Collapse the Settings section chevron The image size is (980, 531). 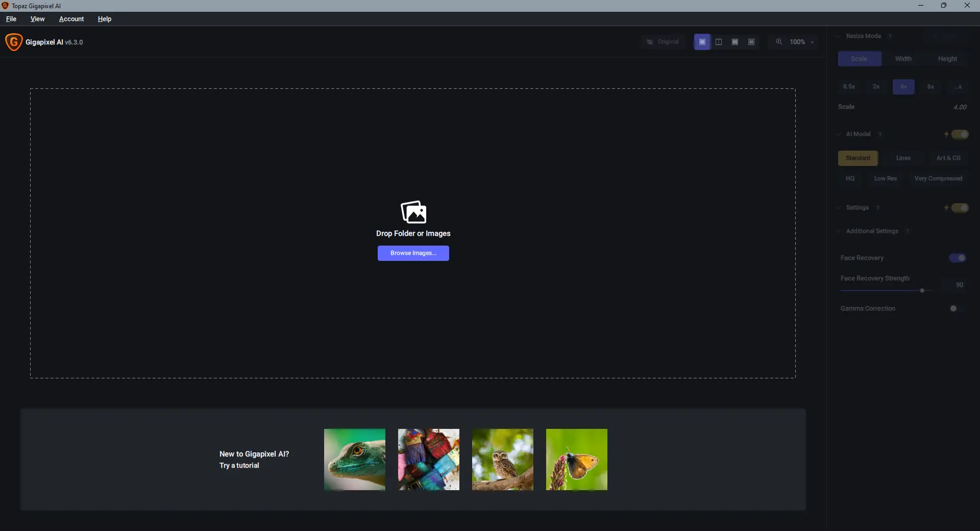[x=838, y=208]
